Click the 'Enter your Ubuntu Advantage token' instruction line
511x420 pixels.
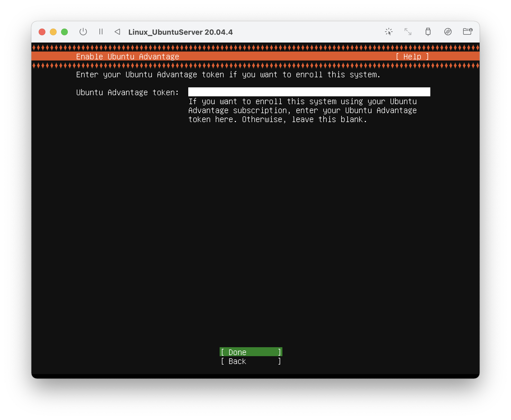(x=228, y=74)
